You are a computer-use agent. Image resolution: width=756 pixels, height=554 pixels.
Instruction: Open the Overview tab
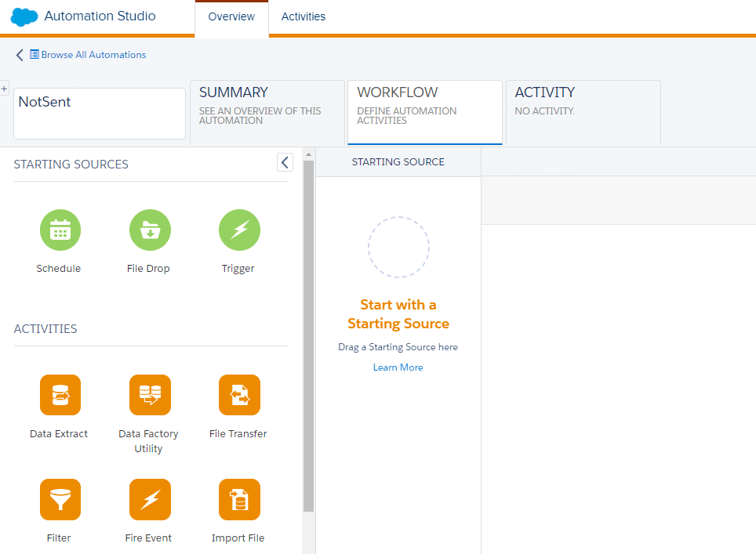click(231, 17)
